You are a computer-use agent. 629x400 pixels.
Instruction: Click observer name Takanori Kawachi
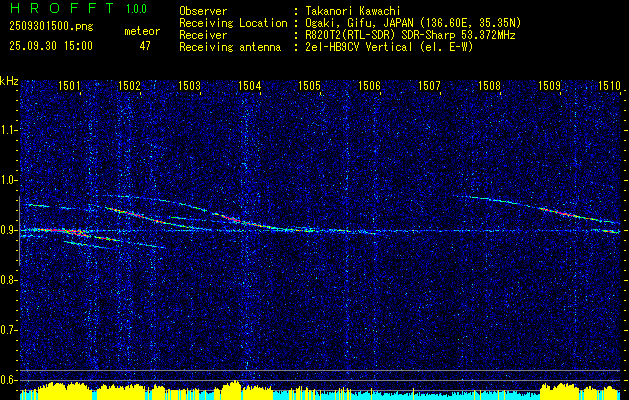pos(353,11)
